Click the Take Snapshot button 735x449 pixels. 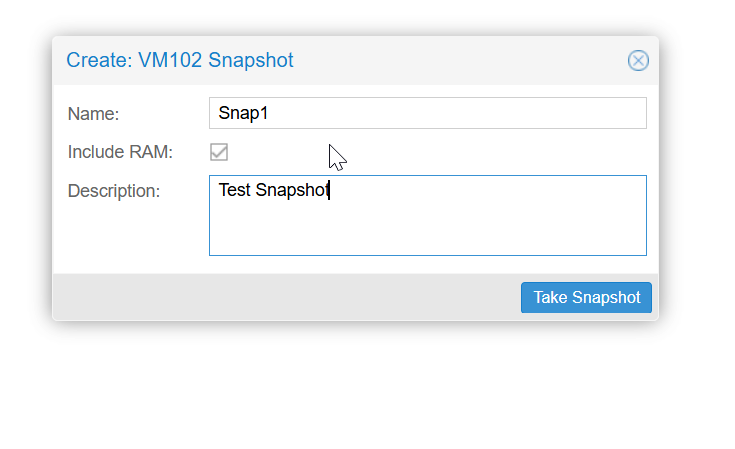(586, 297)
